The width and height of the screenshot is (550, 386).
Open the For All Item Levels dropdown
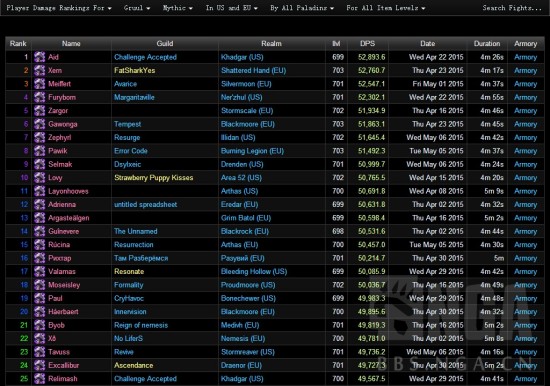coord(385,8)
